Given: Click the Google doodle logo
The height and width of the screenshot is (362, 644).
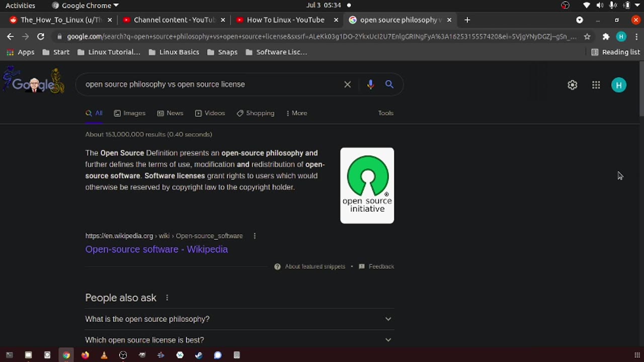Looking at the screenshot, I should tap(33, 81).
